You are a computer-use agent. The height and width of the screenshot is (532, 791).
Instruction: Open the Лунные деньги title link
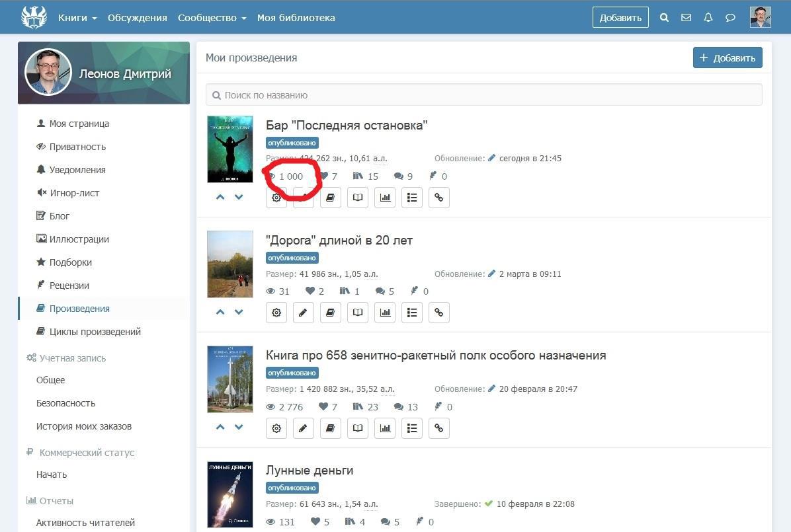310,471
